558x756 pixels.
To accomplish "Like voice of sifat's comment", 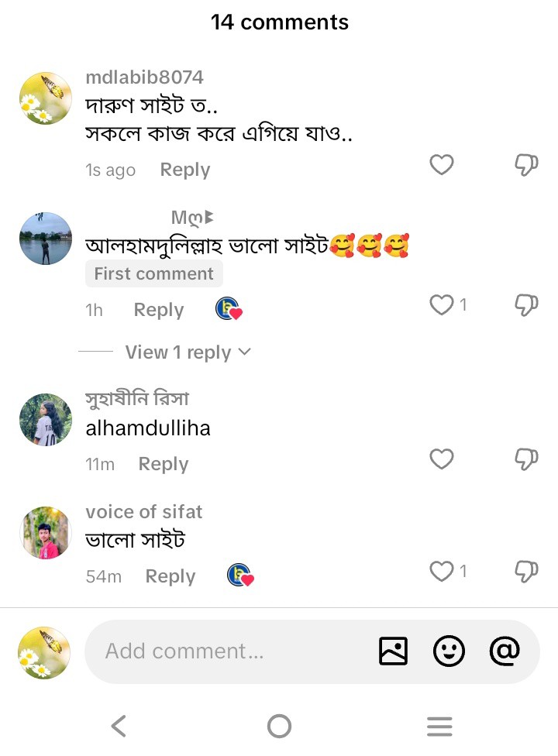I will pyautogui.click(x=441, y=572).
